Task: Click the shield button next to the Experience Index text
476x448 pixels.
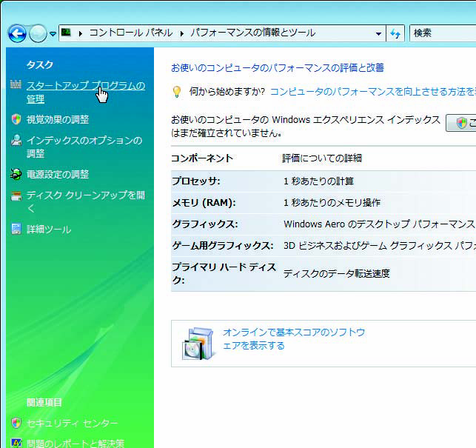Action: [461, 123]
